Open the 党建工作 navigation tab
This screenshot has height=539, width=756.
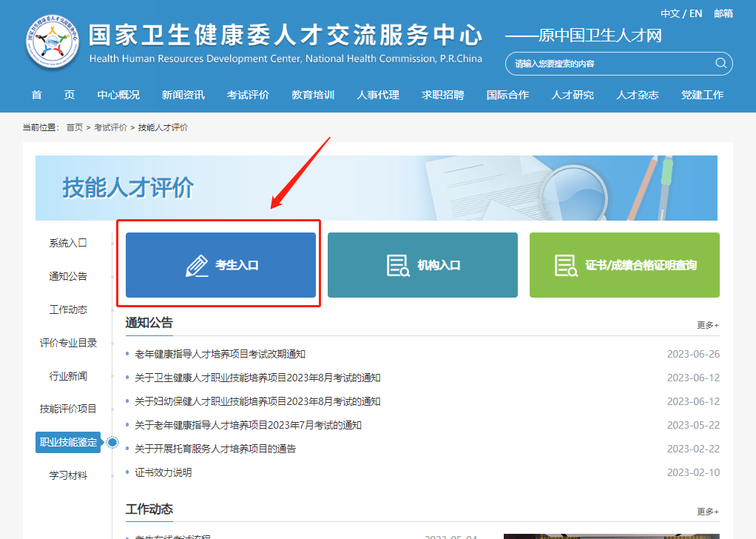point(701,95)
